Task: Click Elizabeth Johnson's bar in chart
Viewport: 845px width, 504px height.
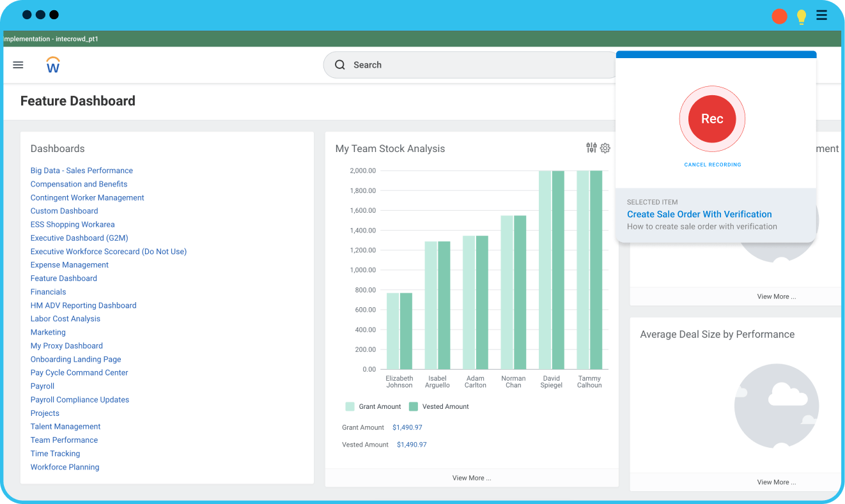Action: (x=399, y=331)
